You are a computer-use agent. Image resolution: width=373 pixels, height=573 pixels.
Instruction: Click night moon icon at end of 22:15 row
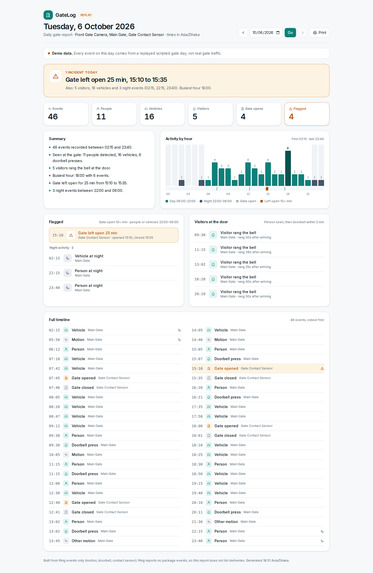(x=322, y=531)
